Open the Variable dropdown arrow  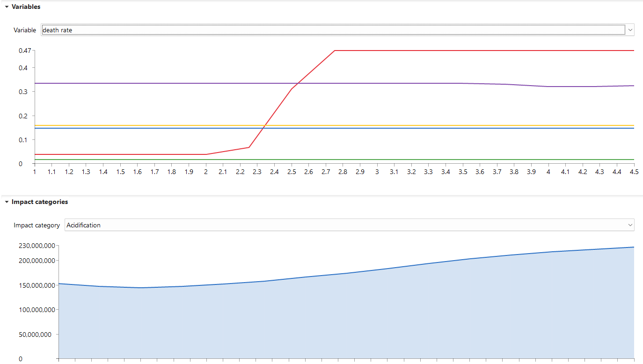pos(630,30)
